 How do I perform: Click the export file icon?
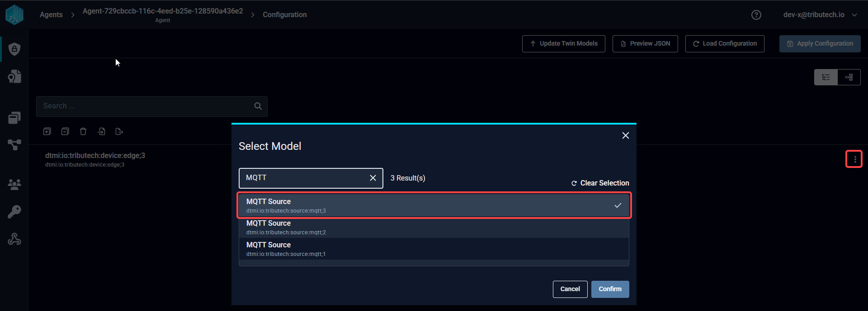[119, 131]
